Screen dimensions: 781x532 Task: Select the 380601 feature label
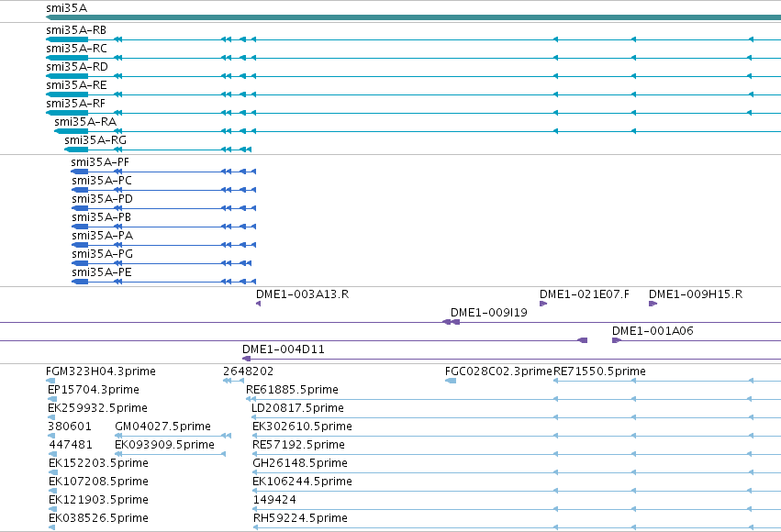pyautogui.click(x=70, y=427)
